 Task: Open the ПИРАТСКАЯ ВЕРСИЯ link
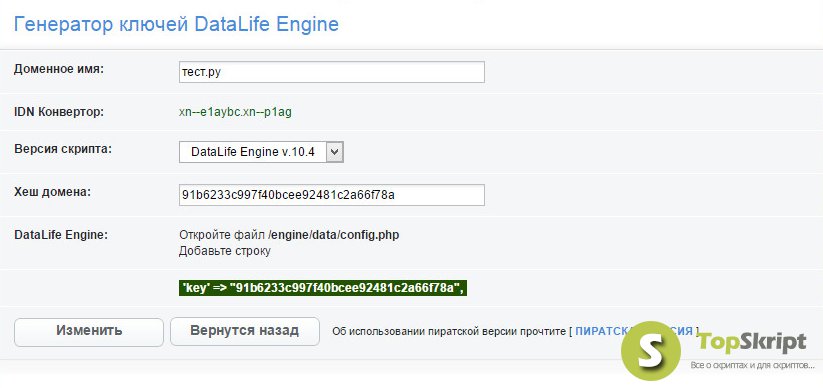click(x=634, y=331)
